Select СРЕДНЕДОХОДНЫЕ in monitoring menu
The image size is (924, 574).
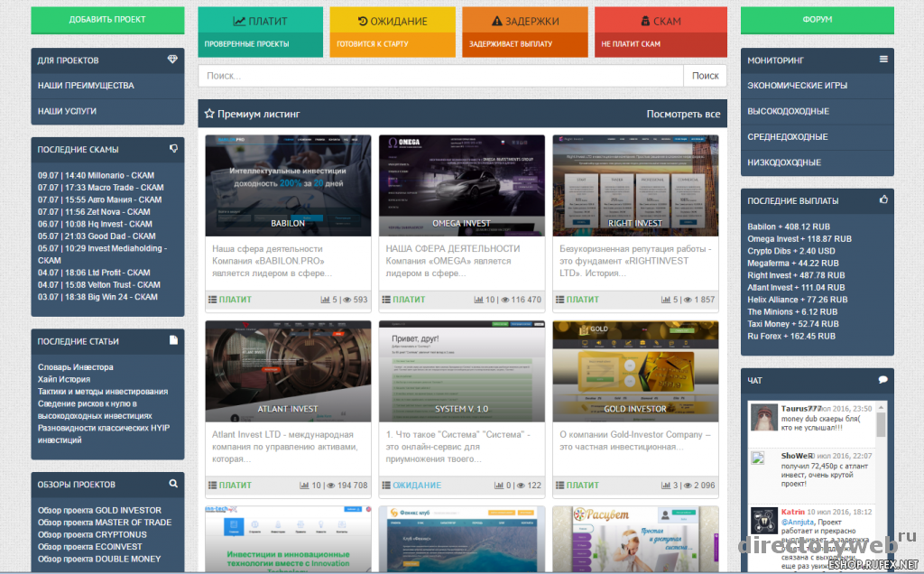(818, 136)
